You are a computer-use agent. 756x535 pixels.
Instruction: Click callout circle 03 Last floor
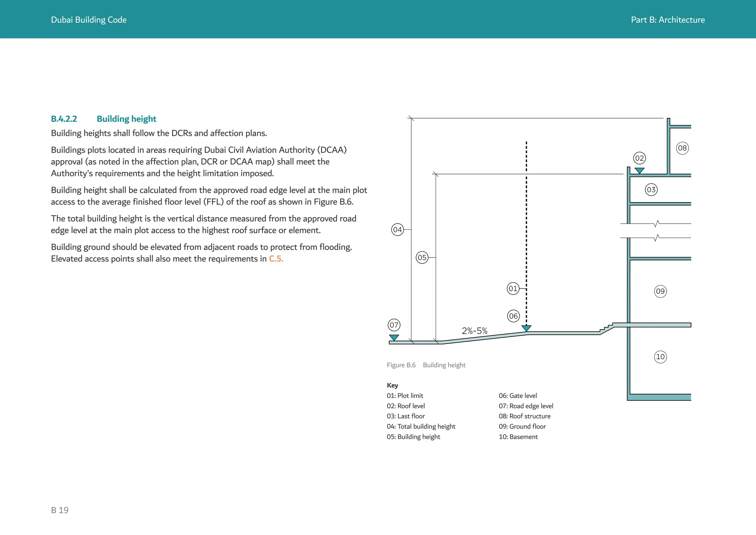tap(651, 190)
